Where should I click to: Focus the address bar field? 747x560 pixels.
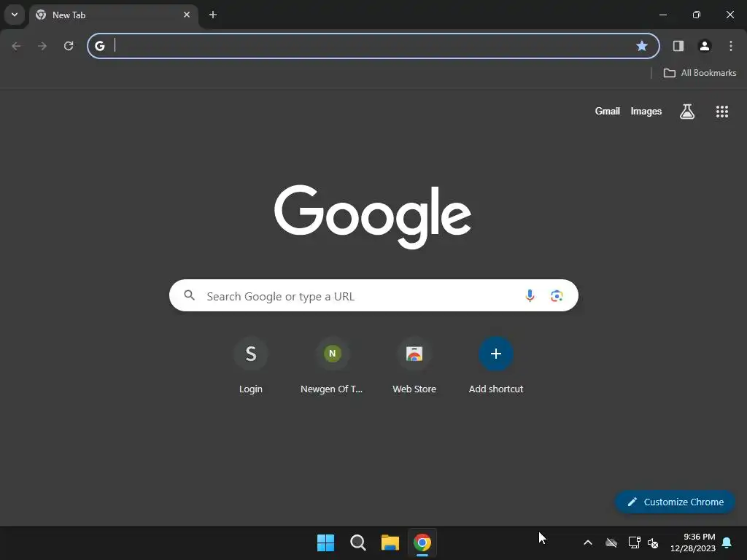pos(373,46)
